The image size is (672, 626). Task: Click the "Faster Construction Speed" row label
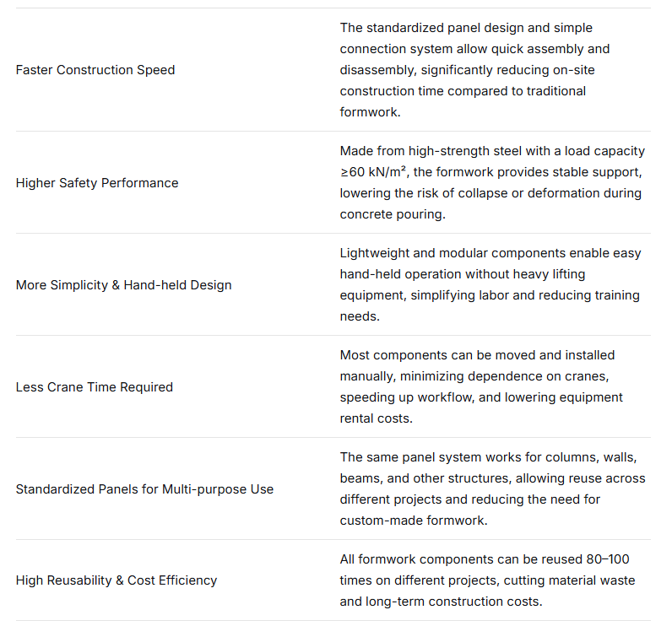pyautogui.click(x=95, y=70)
